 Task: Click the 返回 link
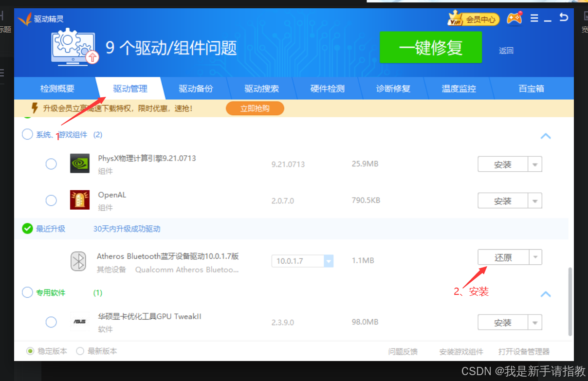tap(506, 51)
